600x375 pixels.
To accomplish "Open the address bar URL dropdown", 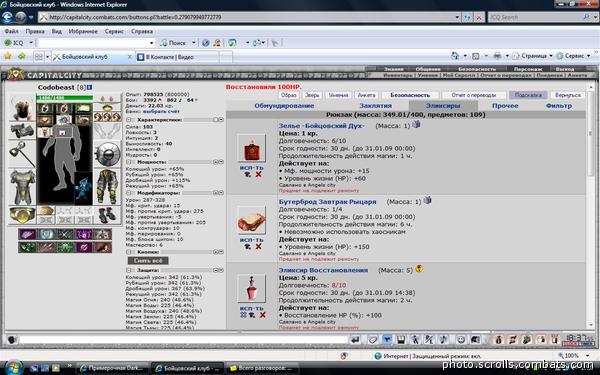I will [457, 17].
